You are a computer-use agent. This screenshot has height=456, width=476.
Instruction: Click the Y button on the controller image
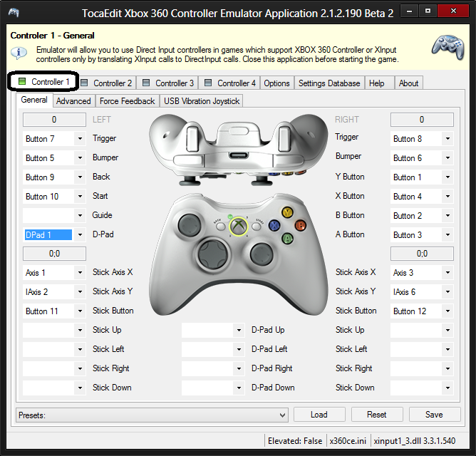[x=287, y=212]
